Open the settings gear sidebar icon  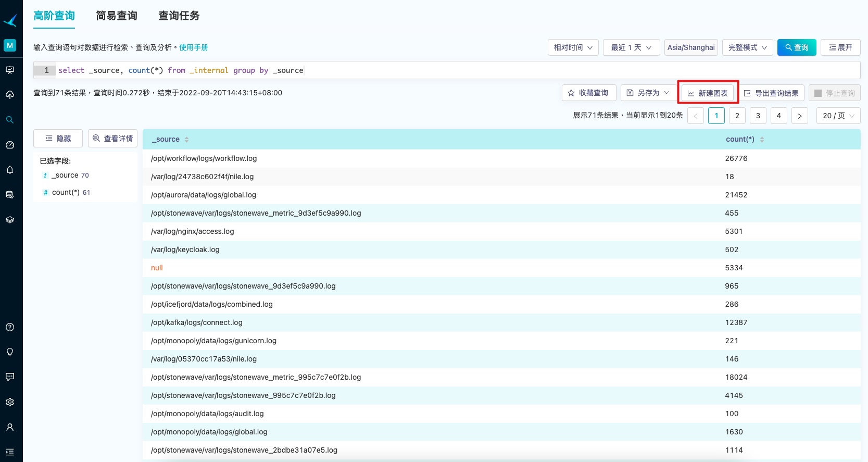tap(10, 402)
